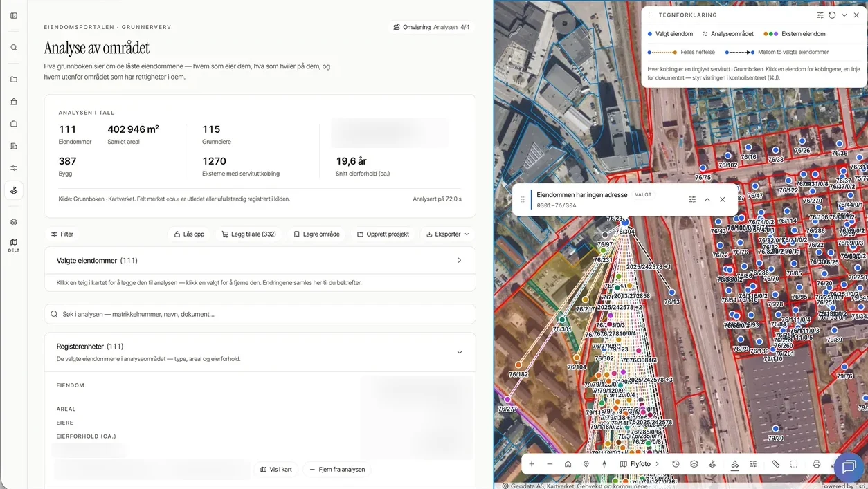
Task: Open the briefcase icon in left sidebar
Action: click(14, 124)
